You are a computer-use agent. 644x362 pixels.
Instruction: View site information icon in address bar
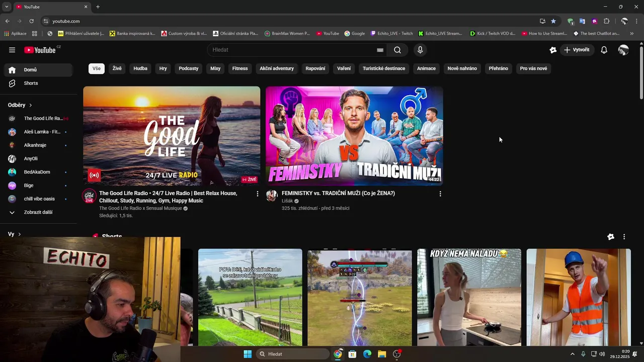point(46,21)
